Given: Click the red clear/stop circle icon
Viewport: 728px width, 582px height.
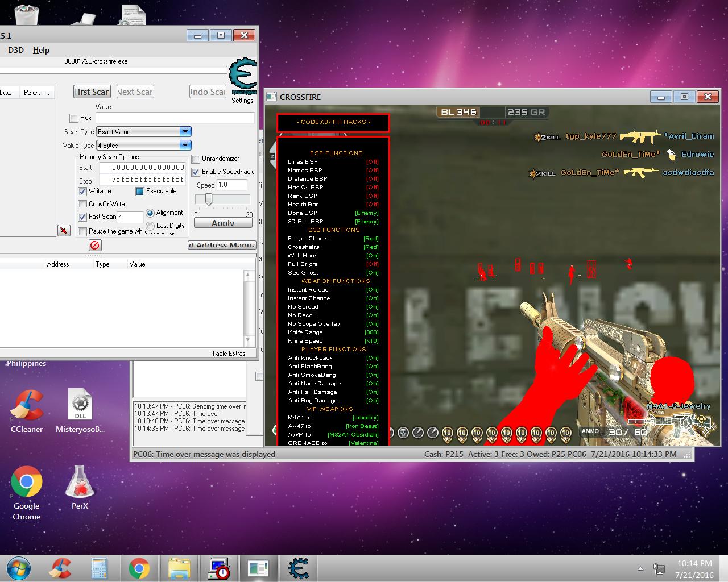Looking at the screenshot, I should coord(95,245).
